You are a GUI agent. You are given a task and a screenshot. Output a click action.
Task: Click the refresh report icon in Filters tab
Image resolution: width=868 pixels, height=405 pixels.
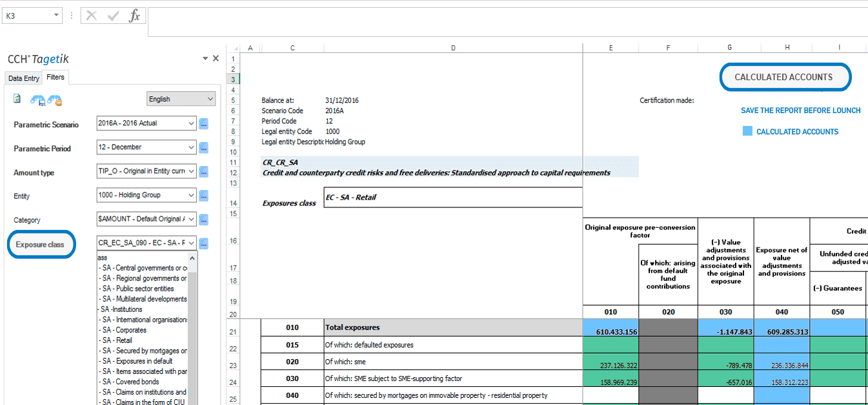(17, 99)
